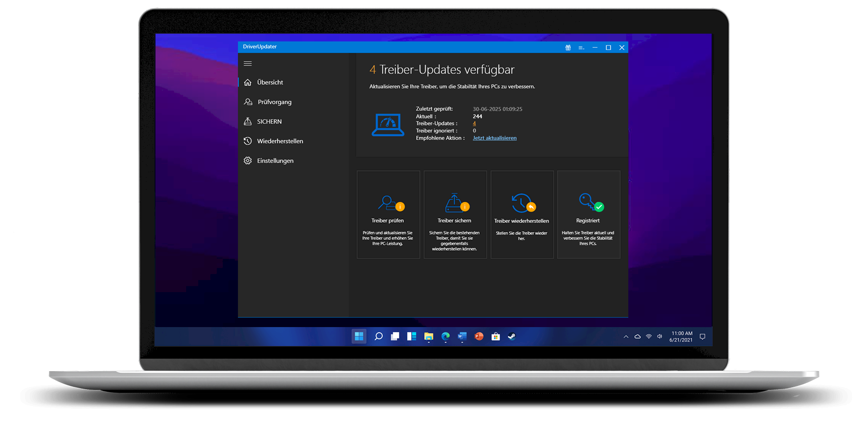Go to SICHERN in the sidebar
The height and width of the screenshot is (441, 868).
click(x=269, y=122)
